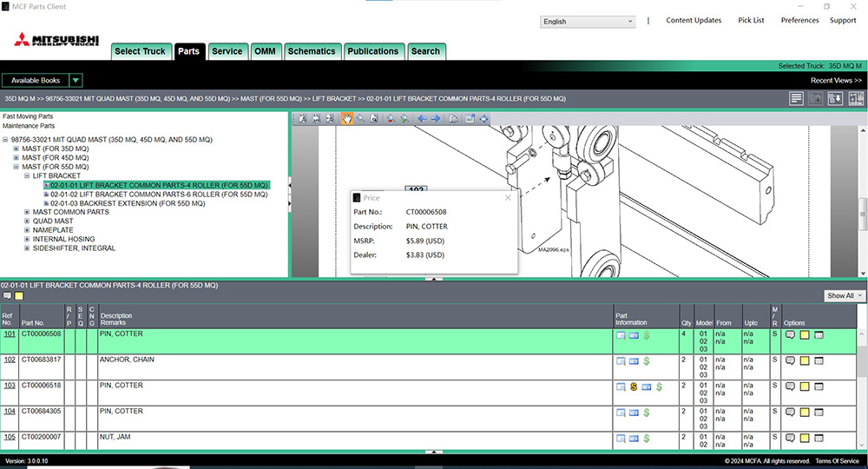The width and height of the screenshot is (868, 469).
Task: Click the layout icon with the down arrow in breadcrumb bar
Action: (x=835, y=99)
